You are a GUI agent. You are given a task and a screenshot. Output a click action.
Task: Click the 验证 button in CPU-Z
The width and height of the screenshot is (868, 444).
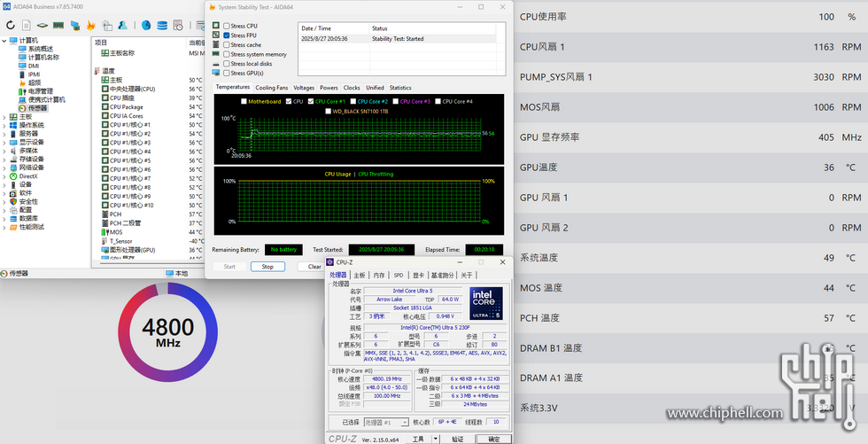pyautogui.click(x=457, y=439)
